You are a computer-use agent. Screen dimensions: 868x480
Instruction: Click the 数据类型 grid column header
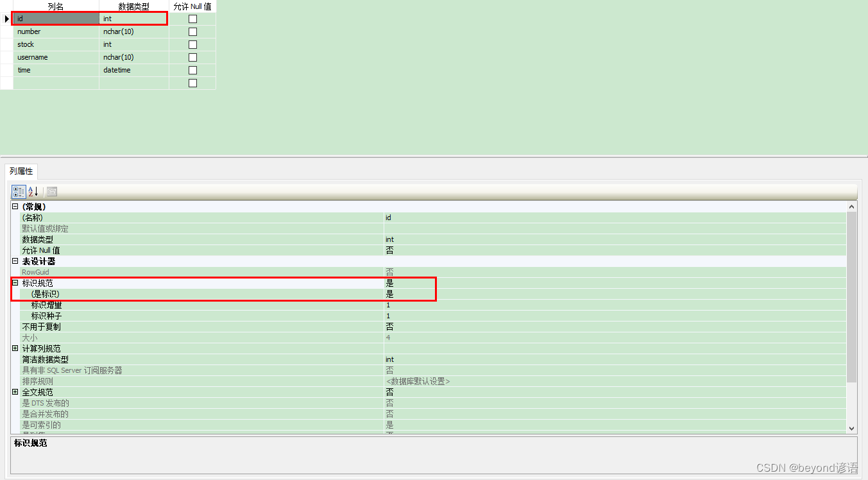[134, 6]
